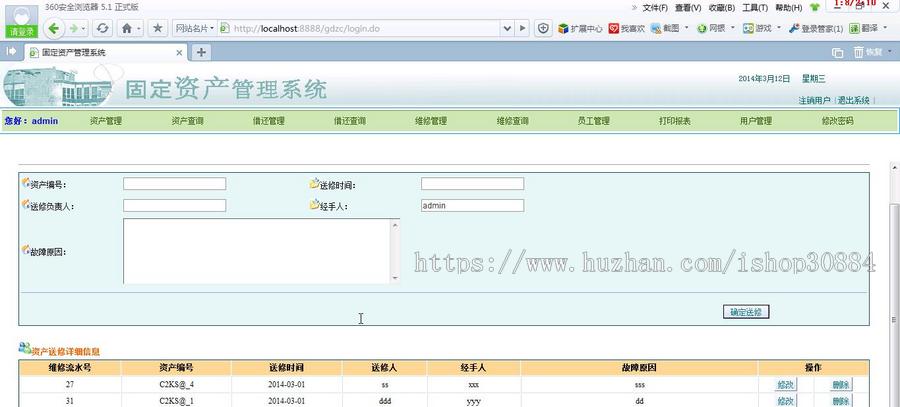Open the 网站名片 dropdown
The width and height of the screenshot is (900, 407).
(x=195, y=28)
